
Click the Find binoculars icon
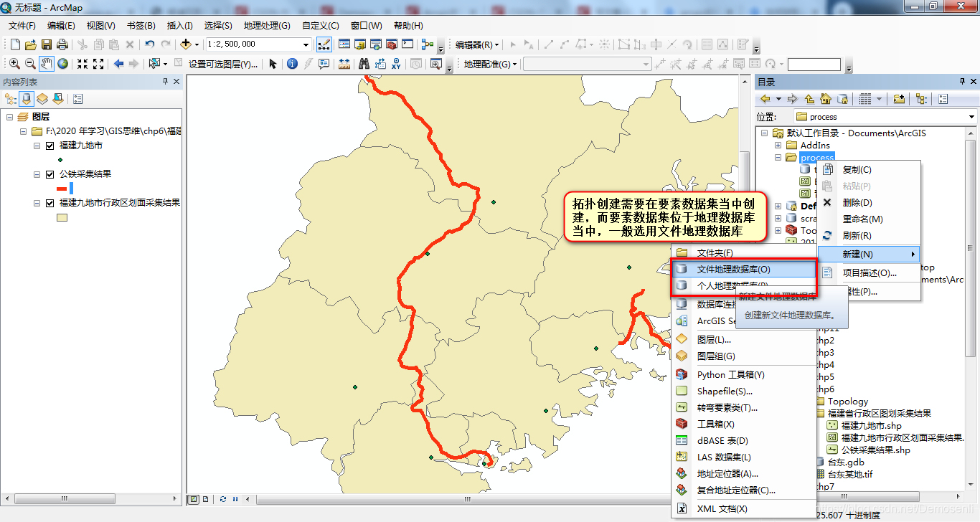coord(364,64)
